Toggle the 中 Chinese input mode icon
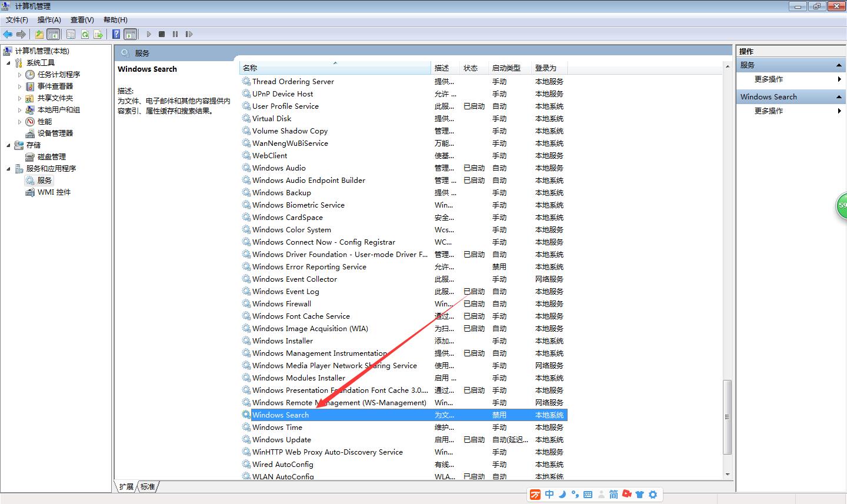 549,495
